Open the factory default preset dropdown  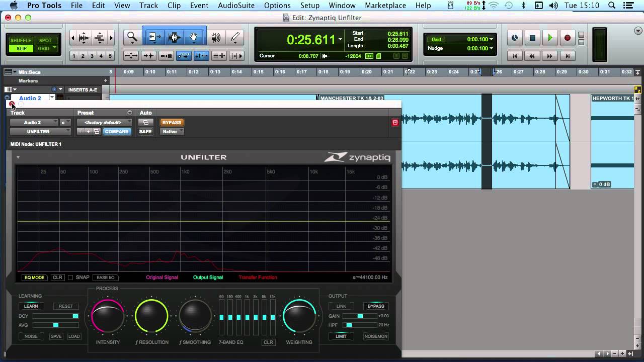105,122
